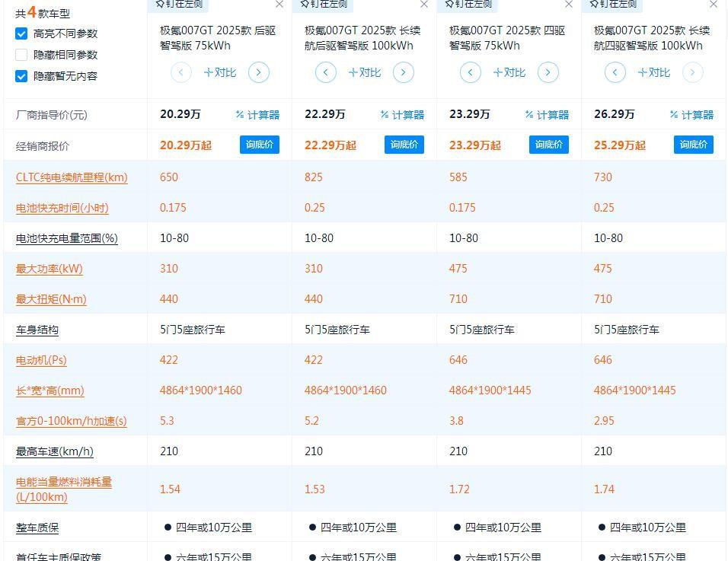The height and width of the screenshot is (561, 728).
Task: Toggle the 高亮不同参数 checkbox
Action: (21, 33)
